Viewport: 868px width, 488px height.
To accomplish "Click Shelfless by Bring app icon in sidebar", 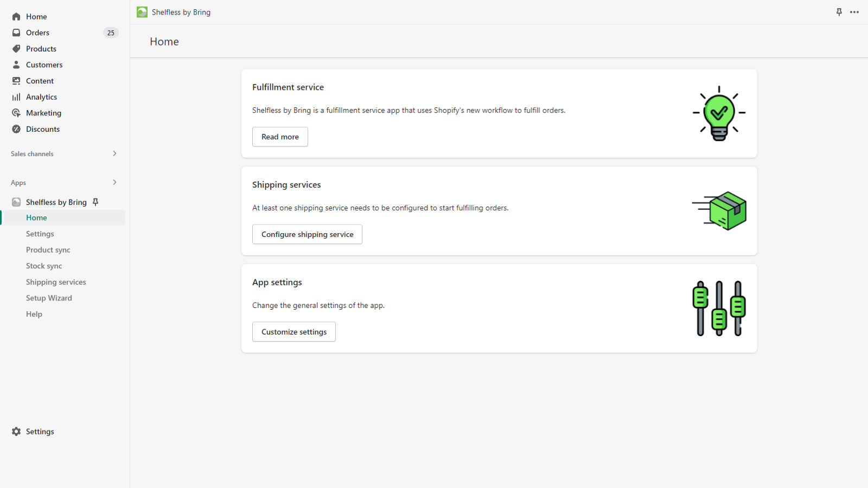I will (x=16, y=202).
